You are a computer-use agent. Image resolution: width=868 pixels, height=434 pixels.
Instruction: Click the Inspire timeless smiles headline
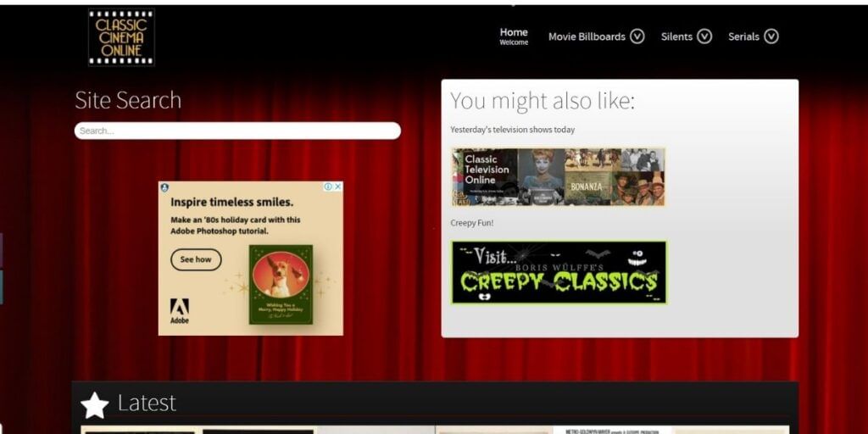232,202
